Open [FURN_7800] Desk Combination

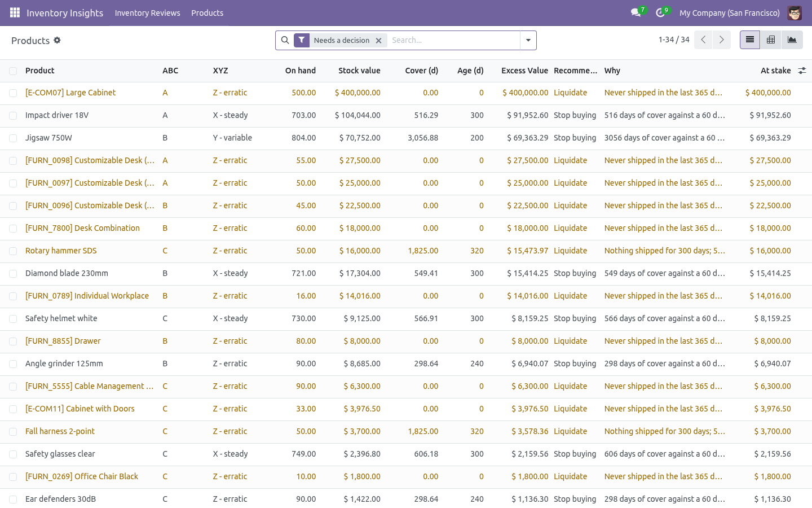point(82,228)
